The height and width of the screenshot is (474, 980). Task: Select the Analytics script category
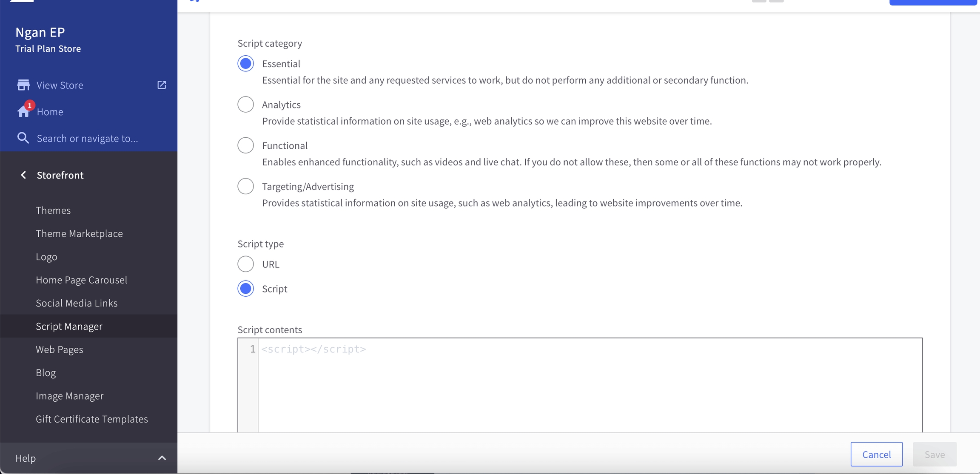[245, 105]
